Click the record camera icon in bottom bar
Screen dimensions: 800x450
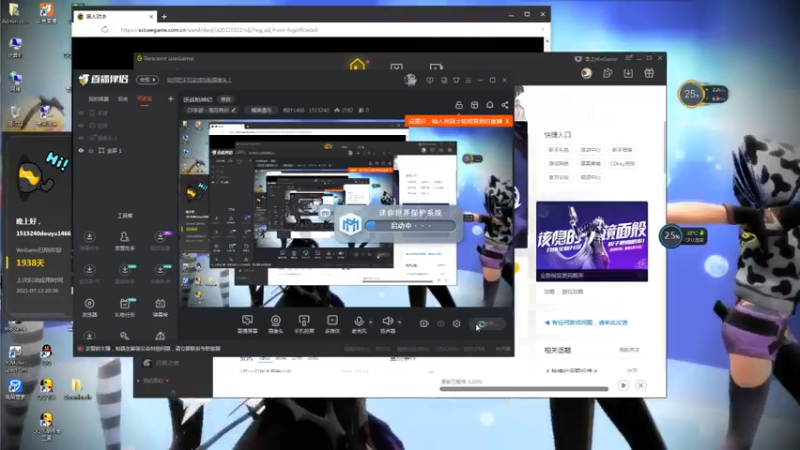pyautogui.click(x=424, y=323)
